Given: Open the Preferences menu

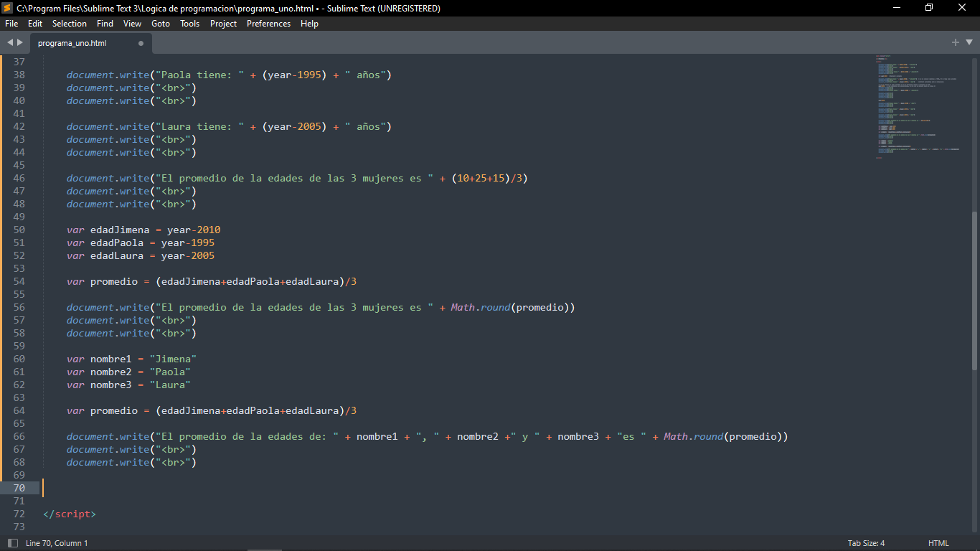Looking at the screenshot, I should (x=269, y=24).
